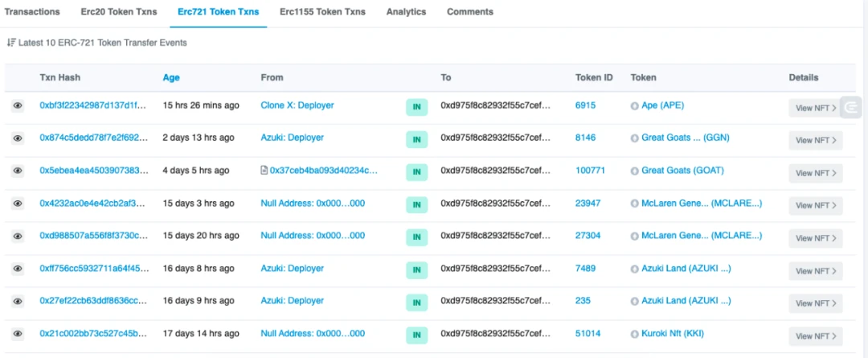
Task: Click token icon next to Ape (APE)
Action: (634, 105)
